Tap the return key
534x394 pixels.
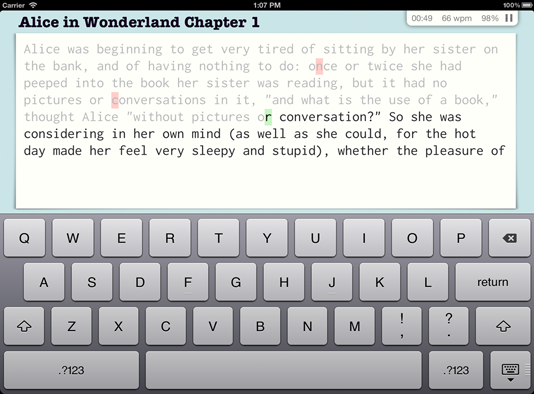493,282
